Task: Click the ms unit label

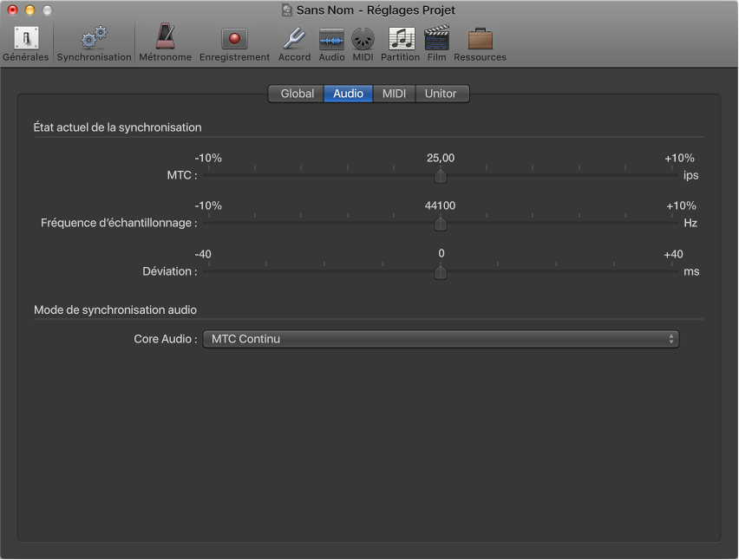Action: click(x=691, y=271)
